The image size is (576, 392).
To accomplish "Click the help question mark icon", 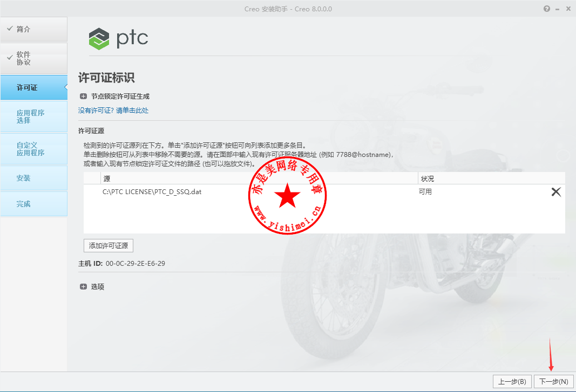I will coord(547,9).
